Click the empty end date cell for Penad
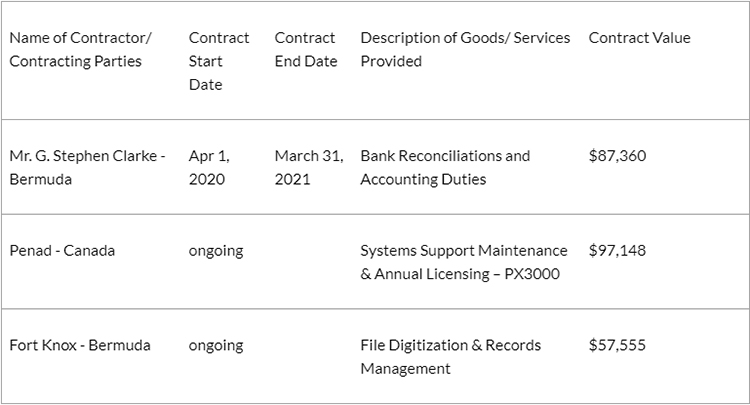The width and height of the screenshot is (750, 405). click(x=309, y=262)
